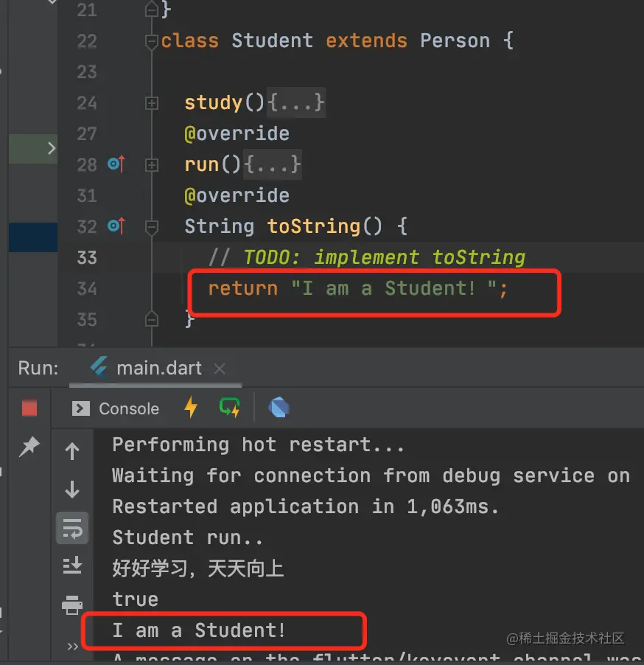
Task: Show more console actions chevrons
Action: pyautogui.click(x=72, y=647)
